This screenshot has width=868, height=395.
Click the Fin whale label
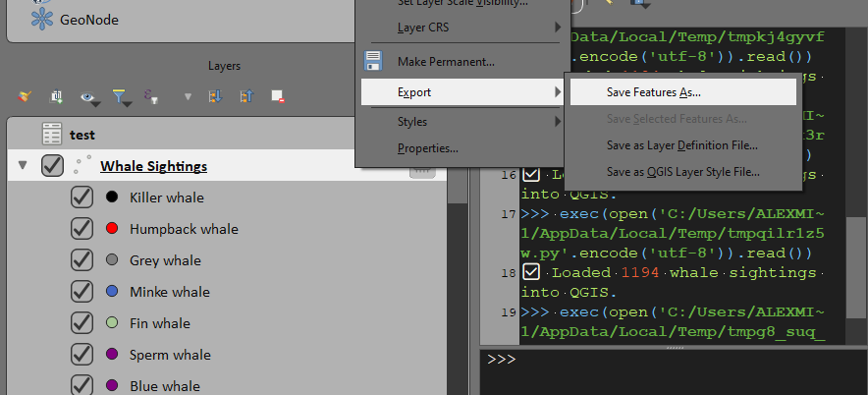coord(159,323)
